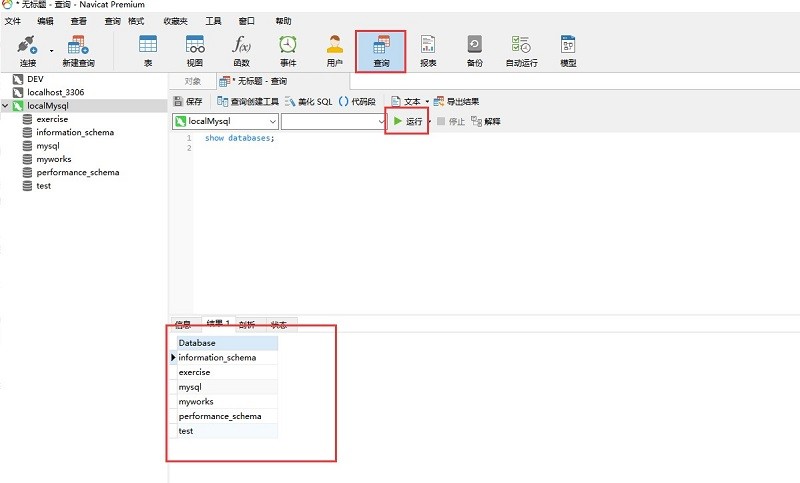Select the localhost_3306 connection
The image size is (800, 483).
56,92
